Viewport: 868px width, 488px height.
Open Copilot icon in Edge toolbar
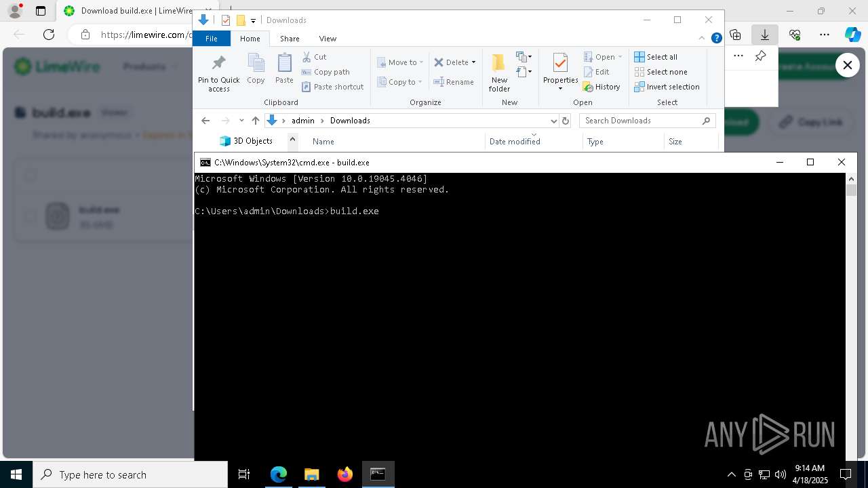click(x=852, y=35)
